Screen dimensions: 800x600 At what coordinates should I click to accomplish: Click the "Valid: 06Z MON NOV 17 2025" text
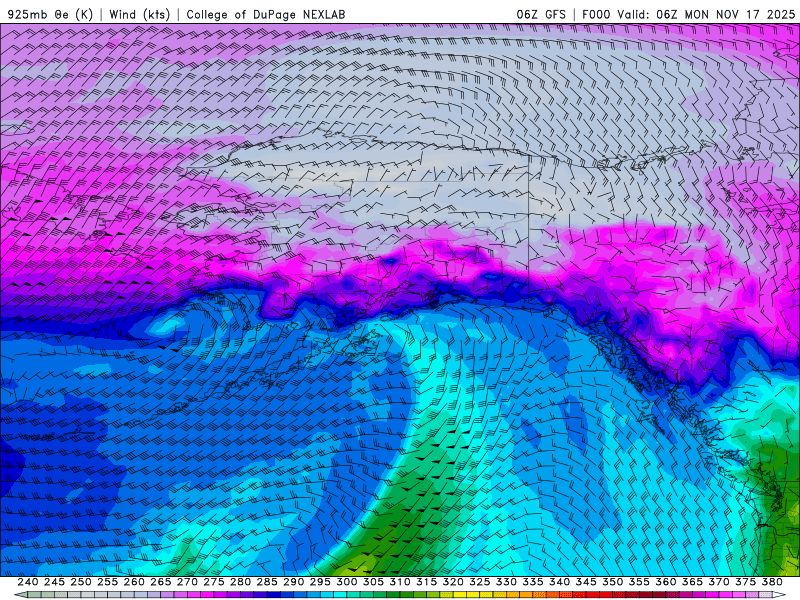point(706,14)
